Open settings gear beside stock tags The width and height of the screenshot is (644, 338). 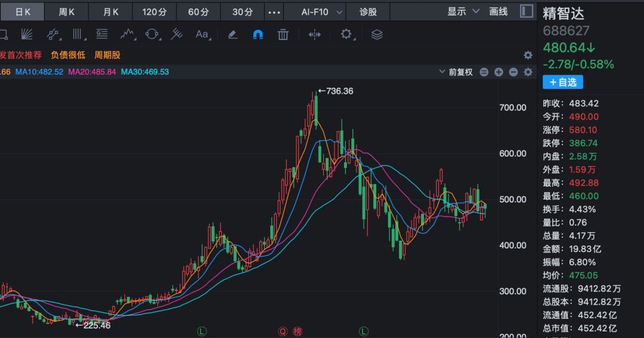[x=528, y=55]
